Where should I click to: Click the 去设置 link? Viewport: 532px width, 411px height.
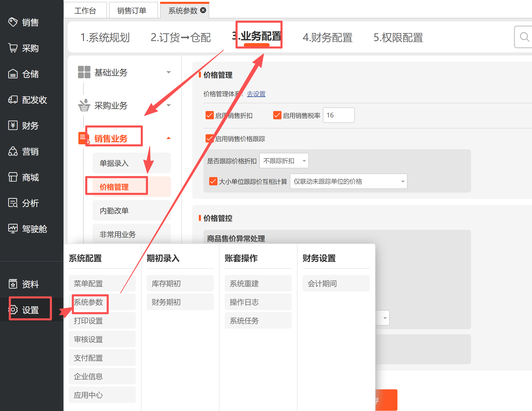click(256, 94)
